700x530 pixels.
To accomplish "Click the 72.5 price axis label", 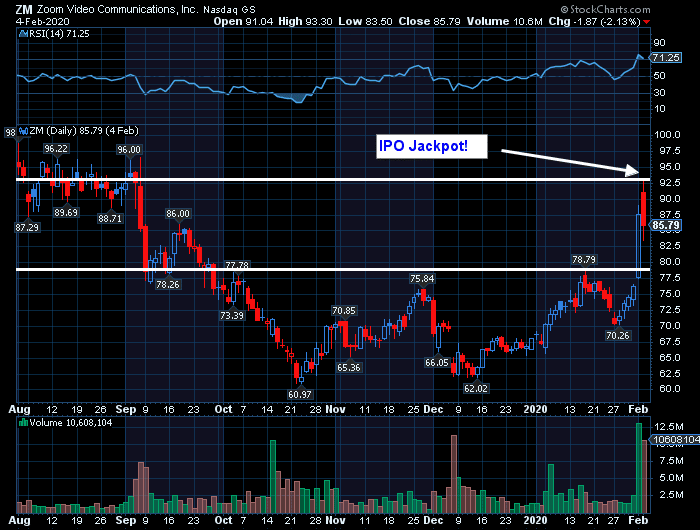I will [670, 309].
